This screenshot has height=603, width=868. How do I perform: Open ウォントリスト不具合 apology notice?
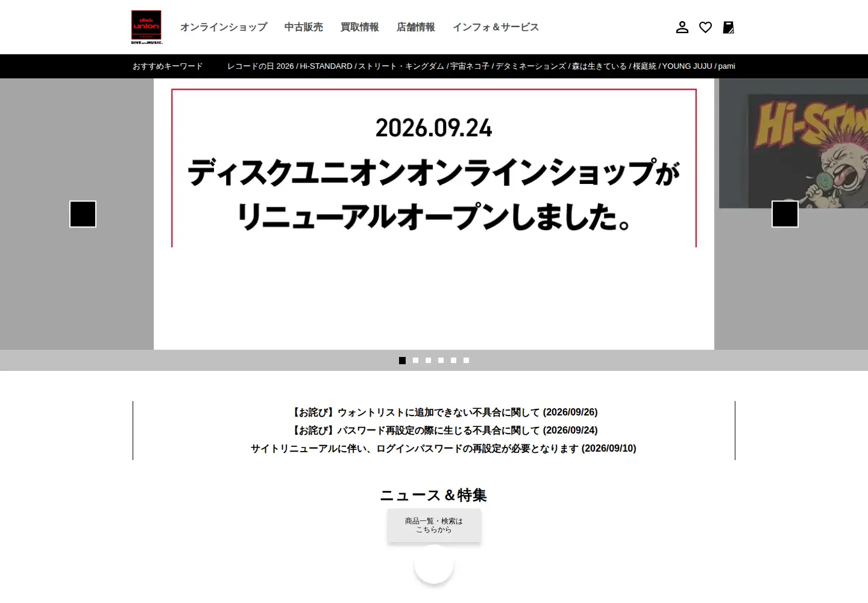[444, 412]
